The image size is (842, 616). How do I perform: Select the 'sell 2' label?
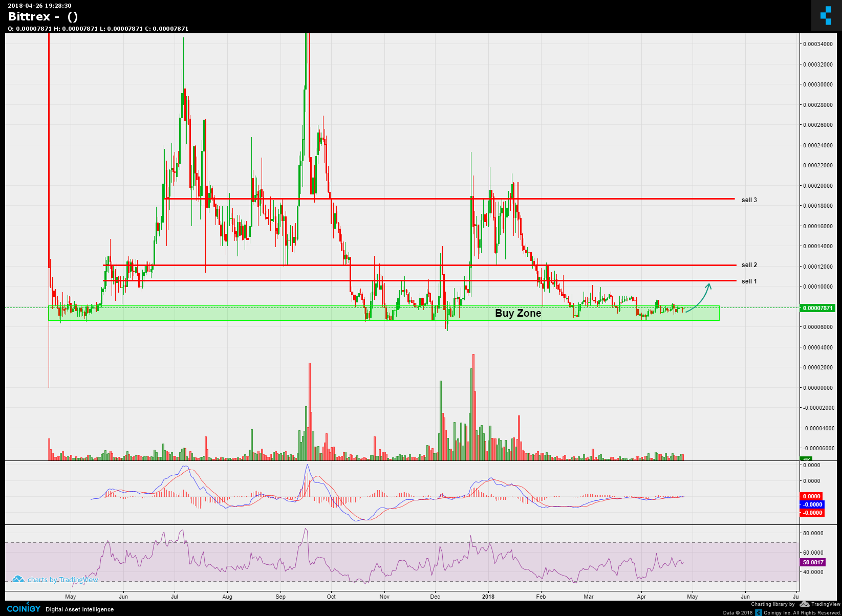point(749,265)
